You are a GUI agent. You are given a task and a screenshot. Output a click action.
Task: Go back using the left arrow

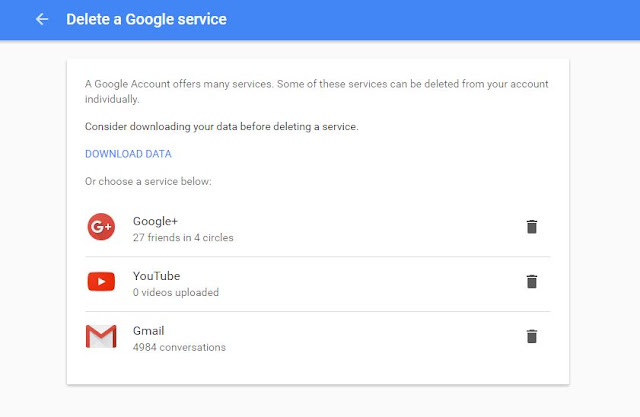[42, 19]
